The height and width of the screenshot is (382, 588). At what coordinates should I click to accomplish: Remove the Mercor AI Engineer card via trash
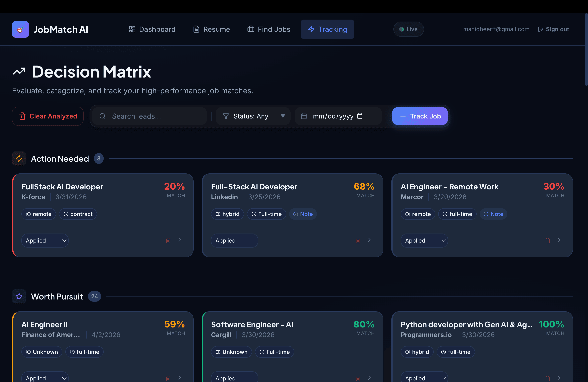(x=547, y=241)
